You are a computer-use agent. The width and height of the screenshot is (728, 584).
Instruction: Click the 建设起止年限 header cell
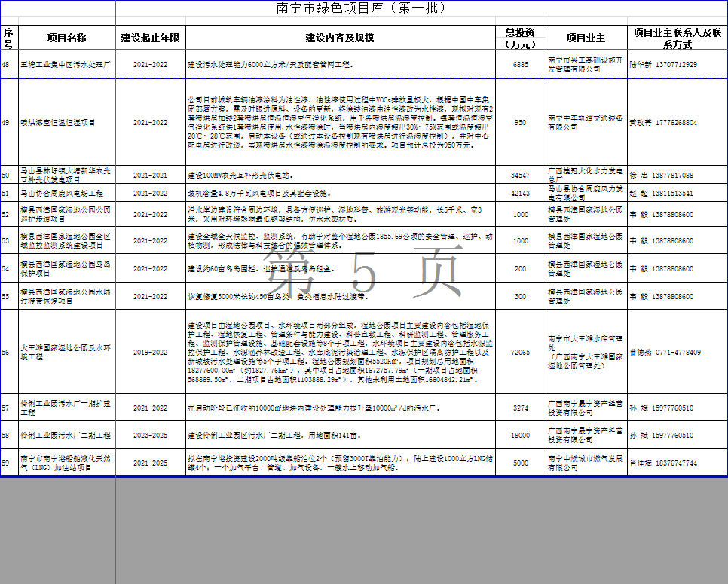pos(150,38)
